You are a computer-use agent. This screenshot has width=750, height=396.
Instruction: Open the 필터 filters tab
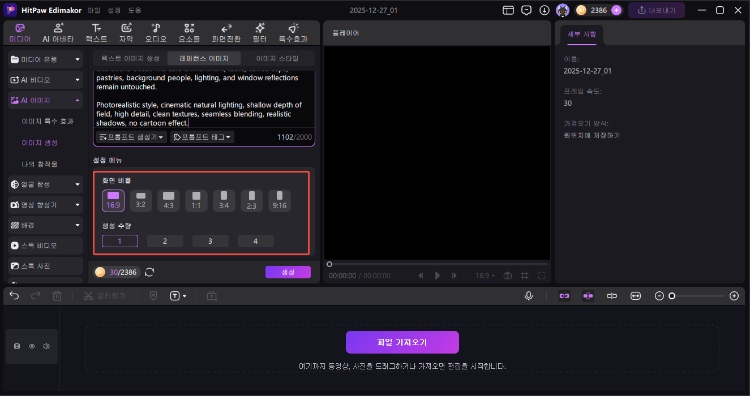click(260, 33)
